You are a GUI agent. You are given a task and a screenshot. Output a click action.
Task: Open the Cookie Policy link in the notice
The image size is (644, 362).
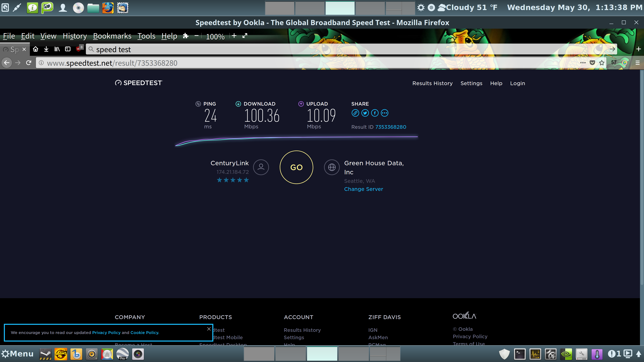coord(145,333)
